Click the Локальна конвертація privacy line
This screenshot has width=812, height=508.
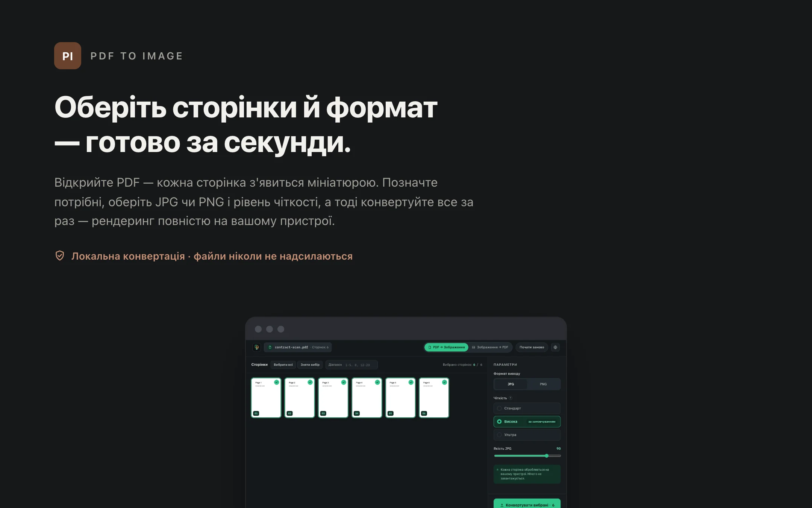pyautogui.click(x=212, y=256)
